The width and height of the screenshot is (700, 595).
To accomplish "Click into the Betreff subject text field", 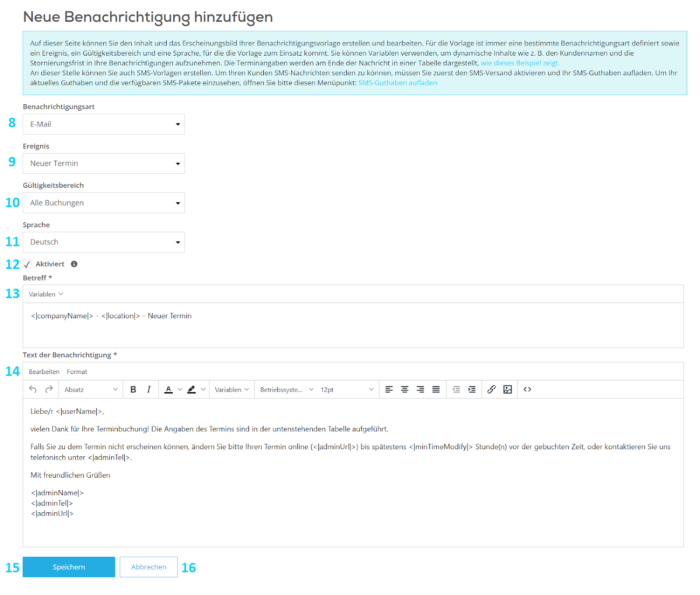I will (x=353, y=325).
